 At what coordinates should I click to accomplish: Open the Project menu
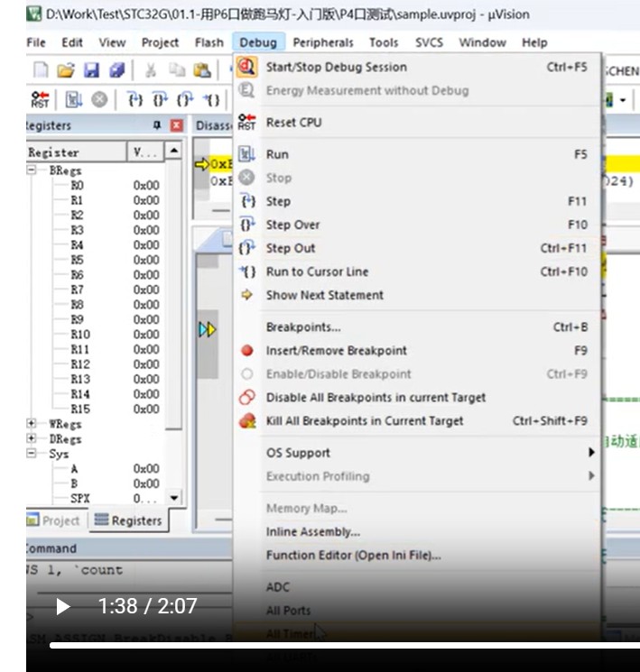pyautogui.click(x=160, y=42)
